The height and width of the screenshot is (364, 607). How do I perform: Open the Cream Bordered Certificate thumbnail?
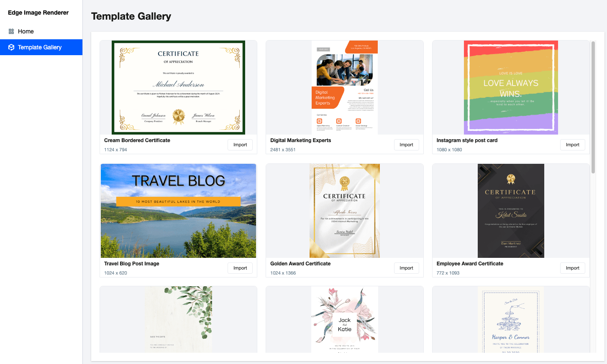point(178,87)
